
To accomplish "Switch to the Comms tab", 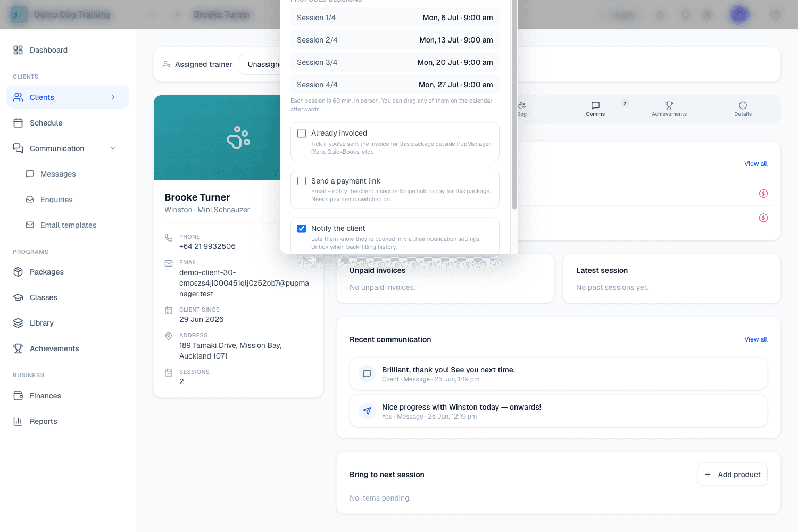I will (x=595, y=109).
